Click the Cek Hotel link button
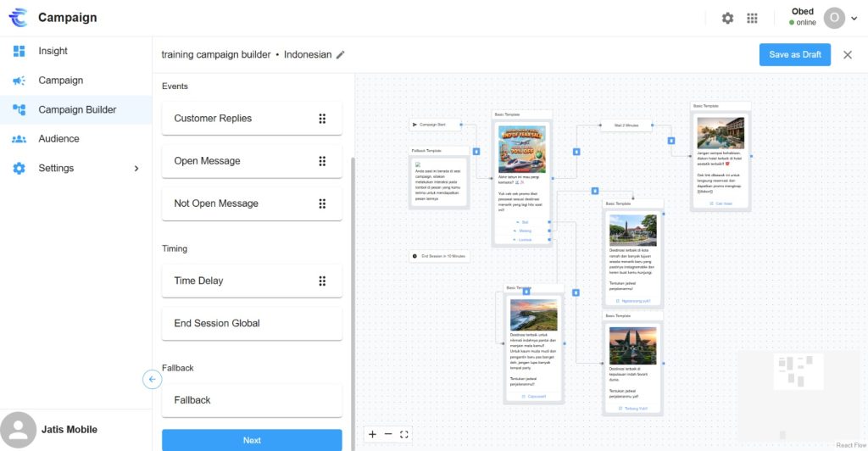The image size is (868, 451). 721,203
